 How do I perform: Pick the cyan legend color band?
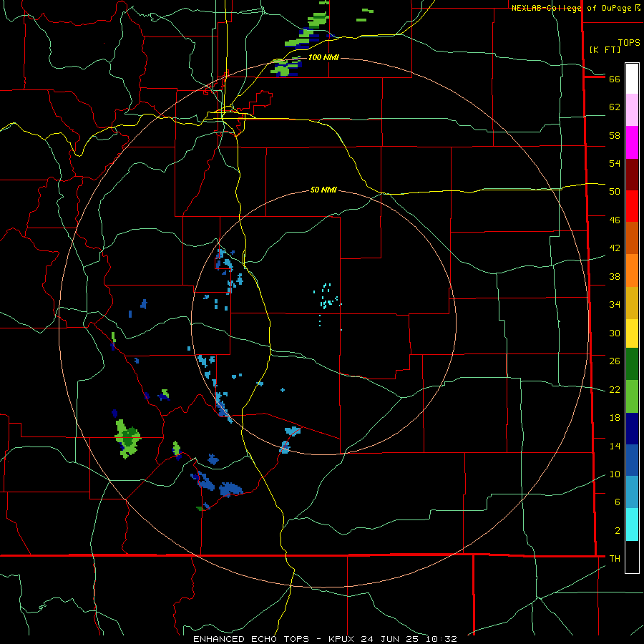click(x=632, y=525)
